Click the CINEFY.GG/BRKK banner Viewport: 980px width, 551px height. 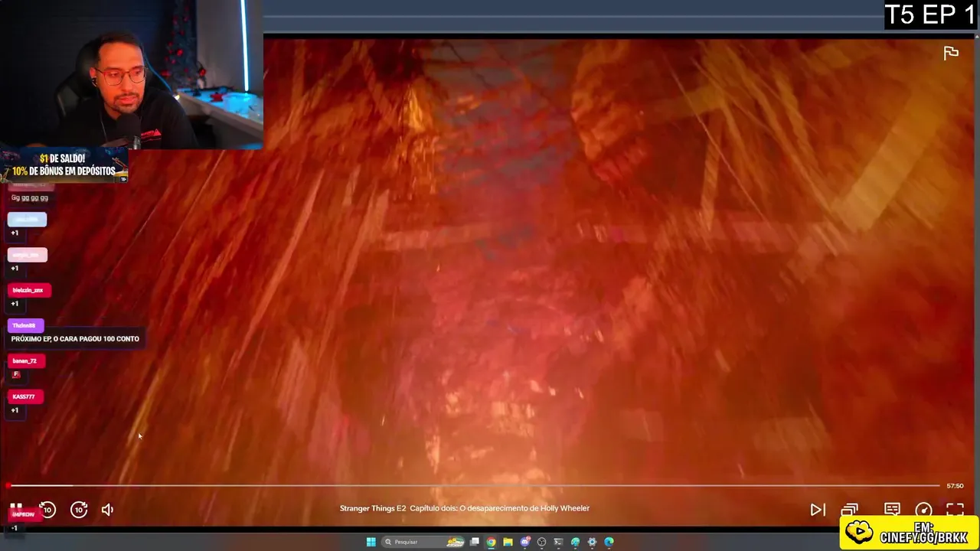[x=909, y=533]
